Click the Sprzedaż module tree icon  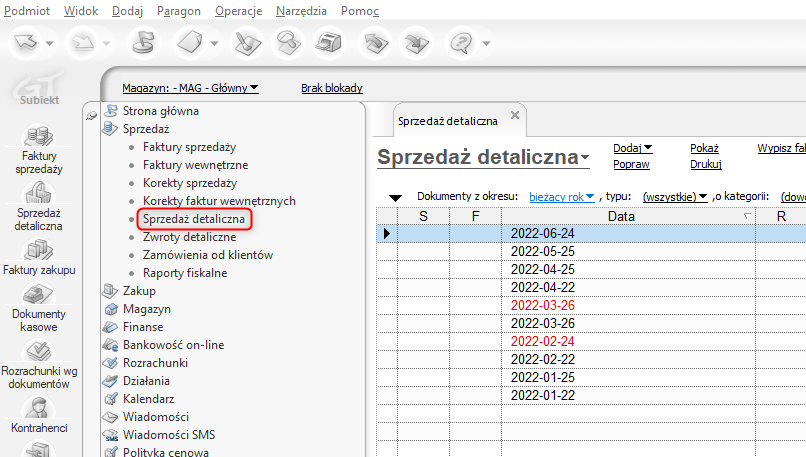pos(111,129)
